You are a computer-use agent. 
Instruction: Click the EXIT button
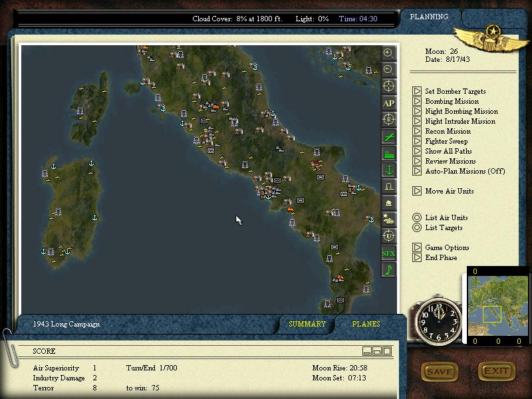click(x=497, y=371)
